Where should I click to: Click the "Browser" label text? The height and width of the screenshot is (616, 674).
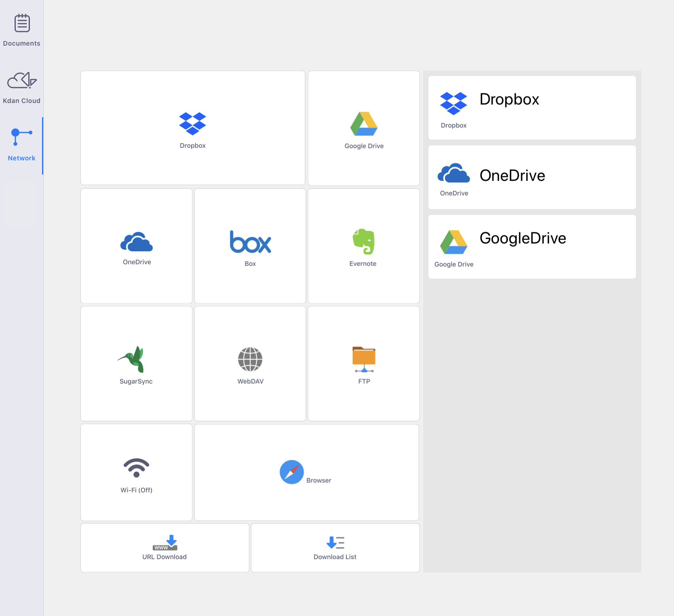point(319,480)
